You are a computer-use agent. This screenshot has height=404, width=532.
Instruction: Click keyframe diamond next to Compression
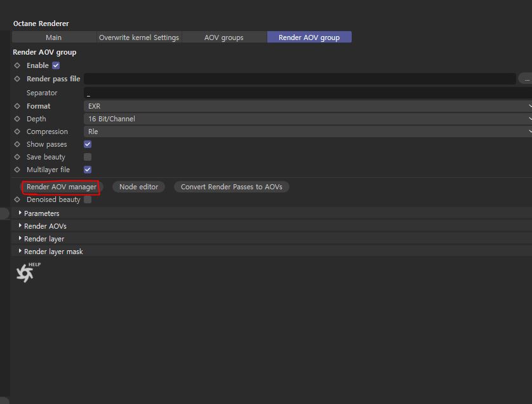pos(17,131)
